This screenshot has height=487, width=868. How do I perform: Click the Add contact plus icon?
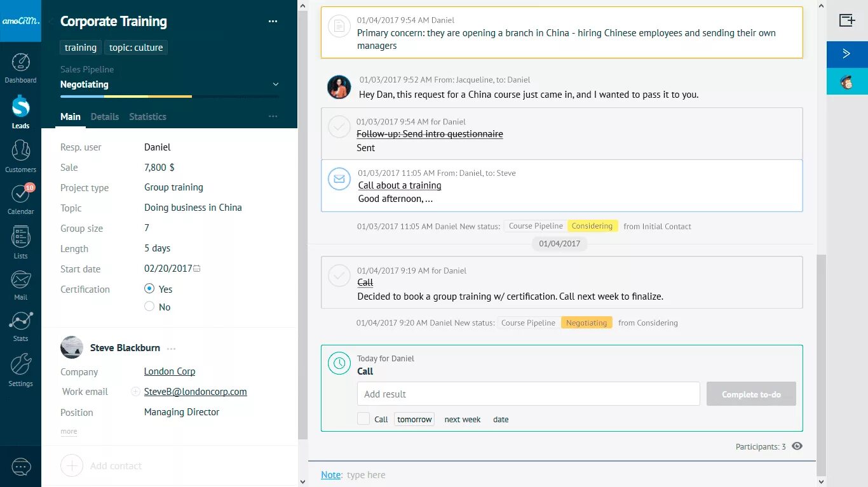[x=72, y=465]
